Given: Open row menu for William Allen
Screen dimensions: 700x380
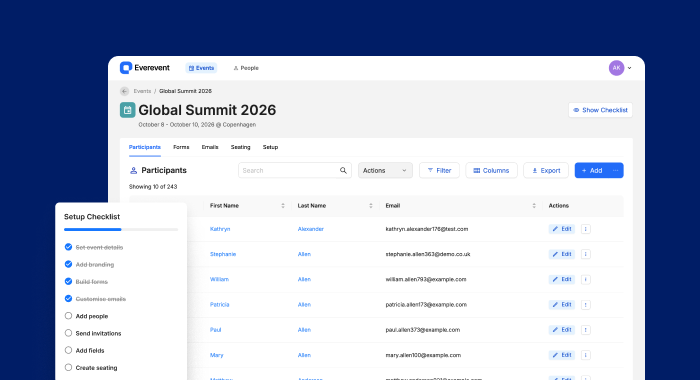Looking at the screenshot, I should tap(586, 279).
